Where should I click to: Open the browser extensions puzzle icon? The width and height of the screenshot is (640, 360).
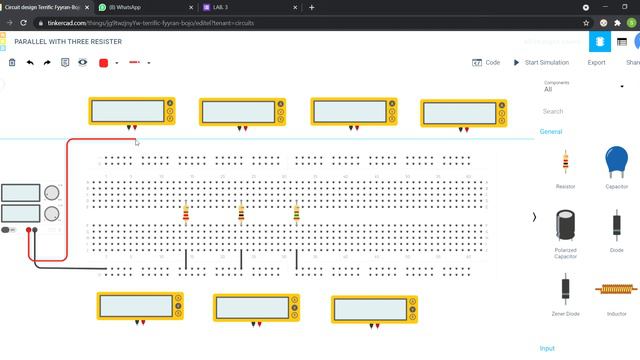point(617,23)
